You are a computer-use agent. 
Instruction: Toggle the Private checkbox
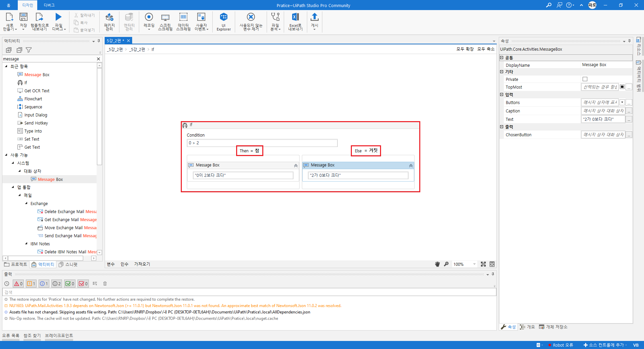click(x=585, y=79)
